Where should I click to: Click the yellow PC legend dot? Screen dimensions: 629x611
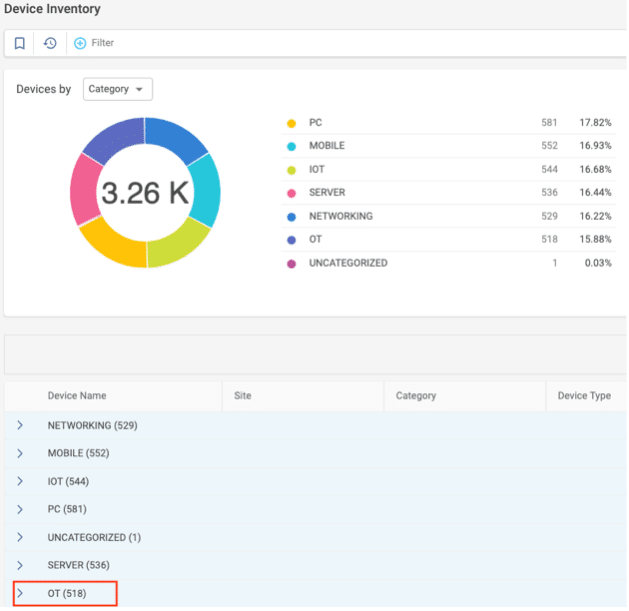pos(292,123)
